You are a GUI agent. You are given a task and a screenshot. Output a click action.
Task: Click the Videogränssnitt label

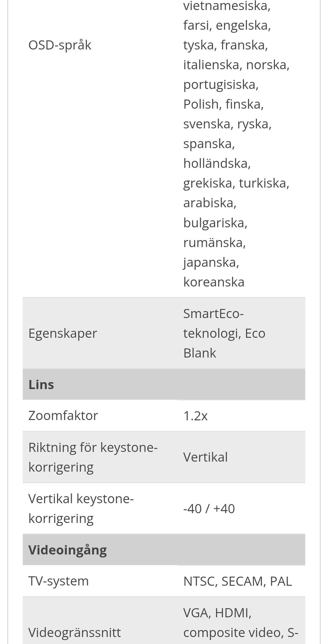click(x=74, y=632)
